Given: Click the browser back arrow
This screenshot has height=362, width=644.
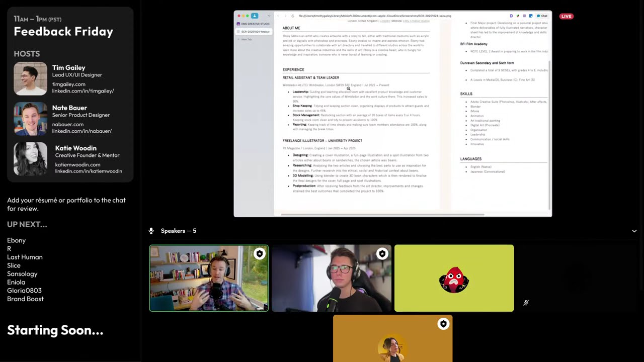Looking at the screenshot, I should 278,16.
